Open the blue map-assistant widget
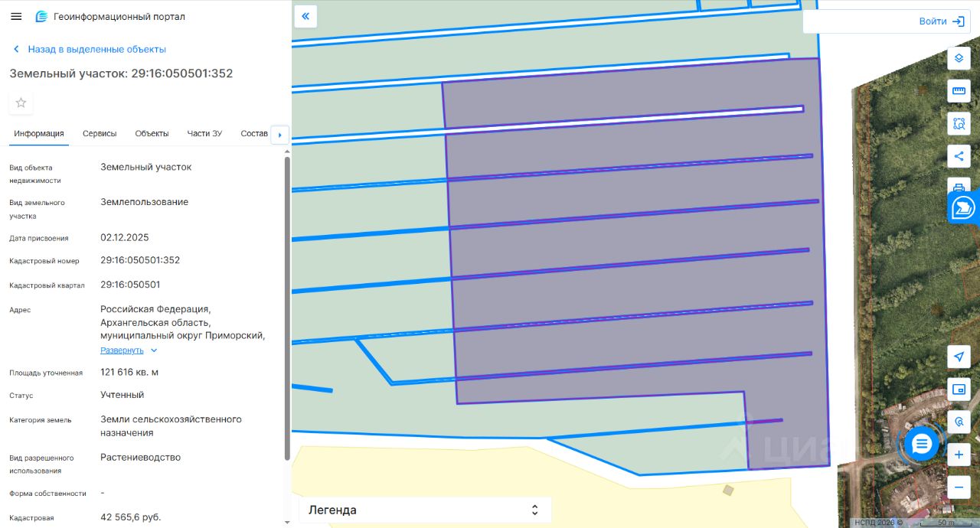 pyautogui.click(x=964, y=207)
